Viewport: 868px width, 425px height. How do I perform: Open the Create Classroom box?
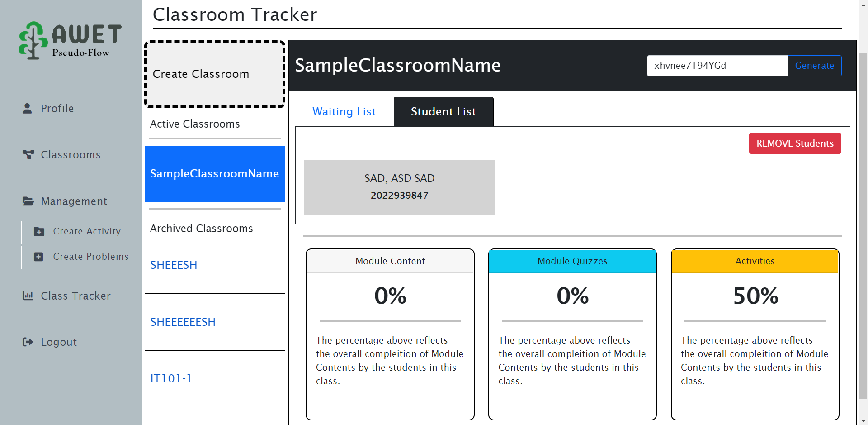pos(214,74)
